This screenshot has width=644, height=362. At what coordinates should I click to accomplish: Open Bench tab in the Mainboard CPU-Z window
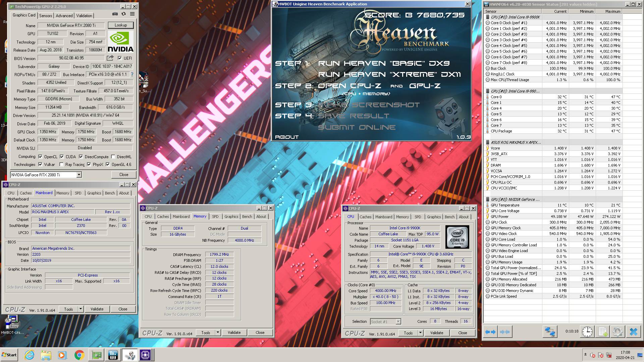pyautogui.click(x=110, y=193)
